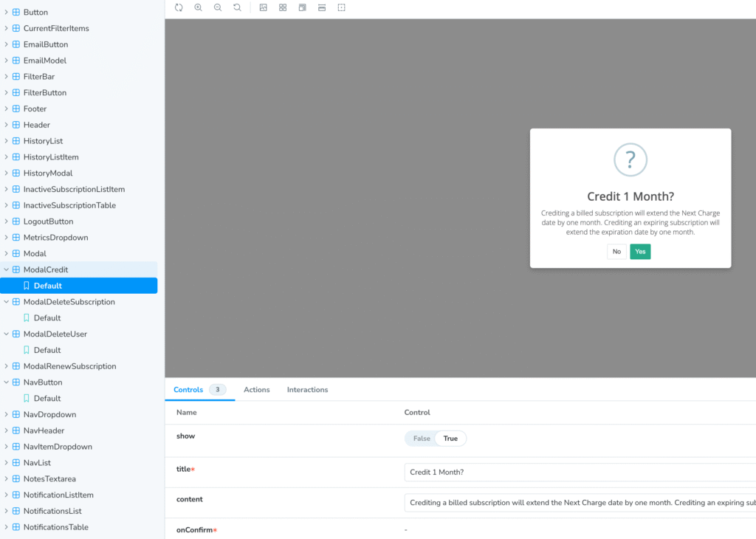Image resolution: width=756 pixels, height=539 pixels.
Task: Set the show control to True
Action: (450, 439)
